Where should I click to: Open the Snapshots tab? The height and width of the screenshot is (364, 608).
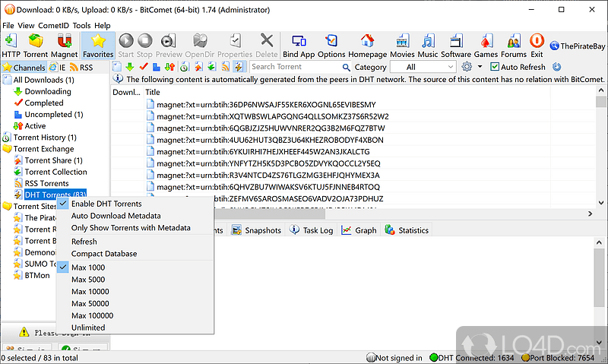pos(257,230)
